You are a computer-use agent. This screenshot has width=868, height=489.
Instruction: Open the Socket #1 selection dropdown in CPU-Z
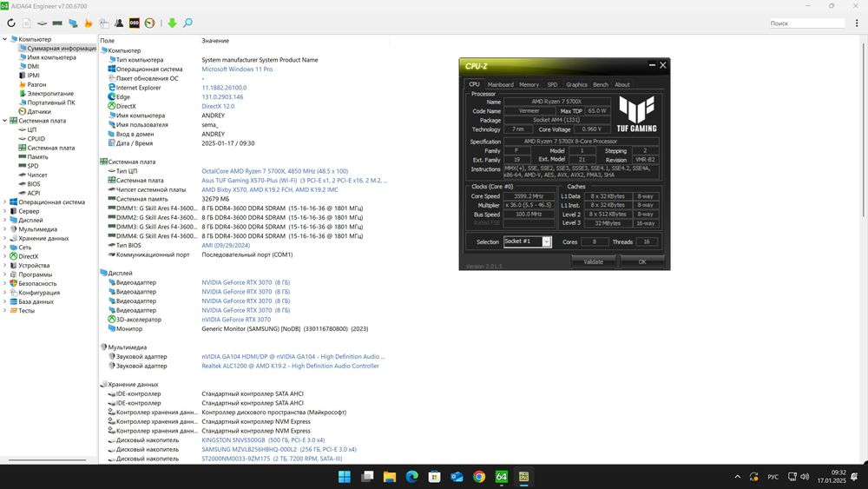tap(546, 242)
